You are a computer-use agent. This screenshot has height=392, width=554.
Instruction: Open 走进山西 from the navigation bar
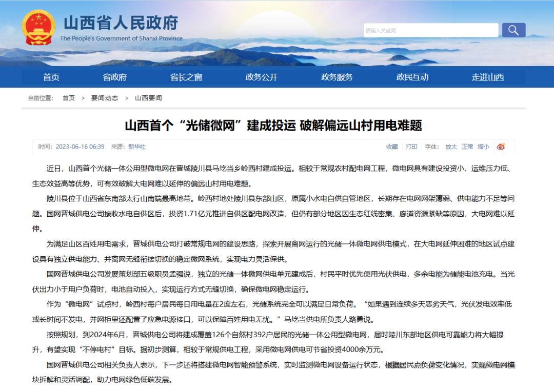488,77
